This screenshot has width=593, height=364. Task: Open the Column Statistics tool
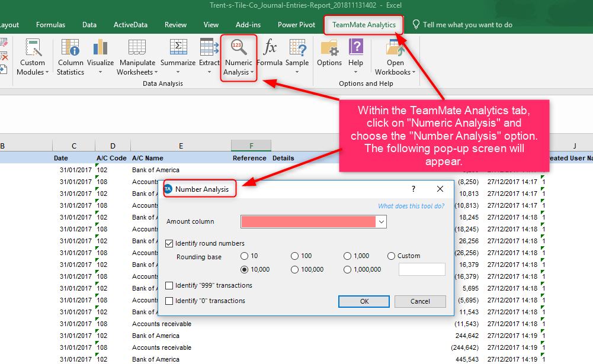70,57
